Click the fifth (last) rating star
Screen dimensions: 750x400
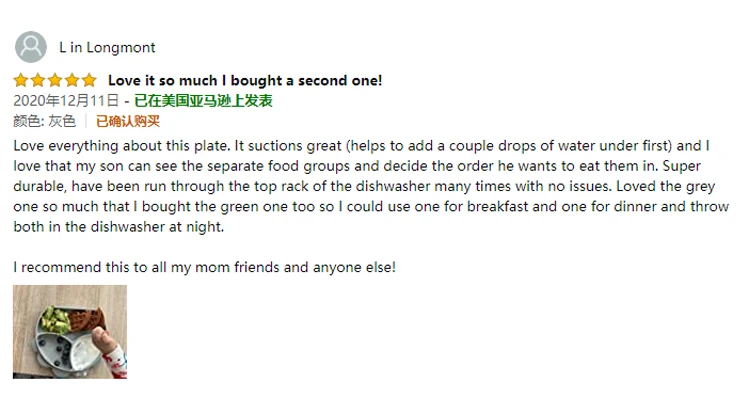(x=89, y=80)
